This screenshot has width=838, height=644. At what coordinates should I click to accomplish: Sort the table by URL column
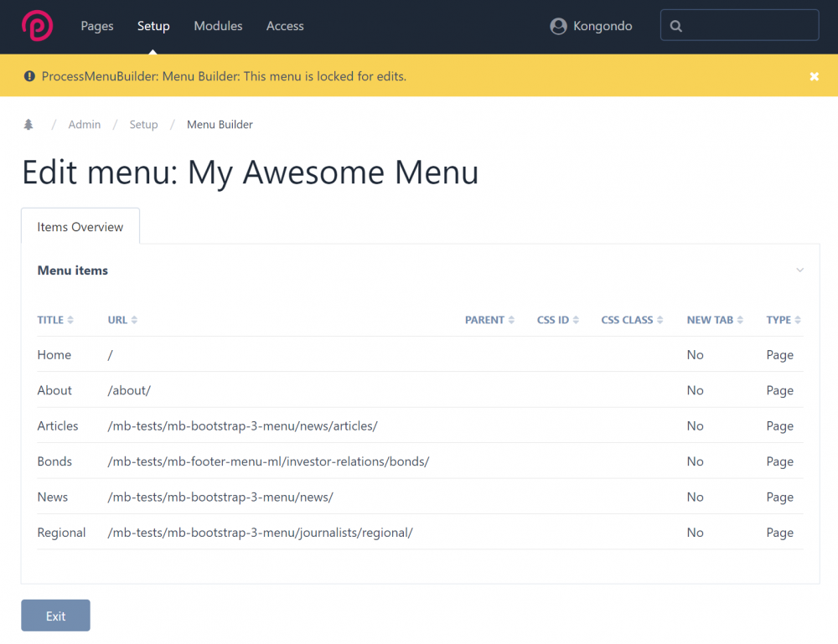122,320
